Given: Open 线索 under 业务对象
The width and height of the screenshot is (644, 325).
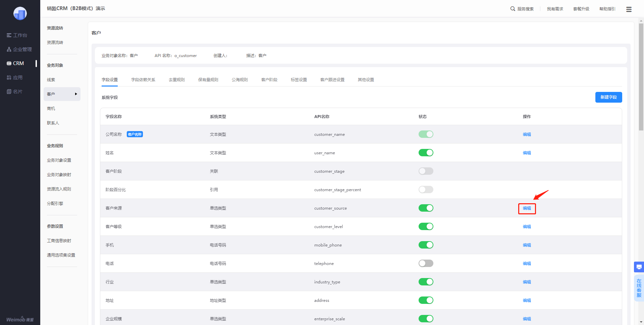Looking at the screenshot, I should click(x=51, y=80).
